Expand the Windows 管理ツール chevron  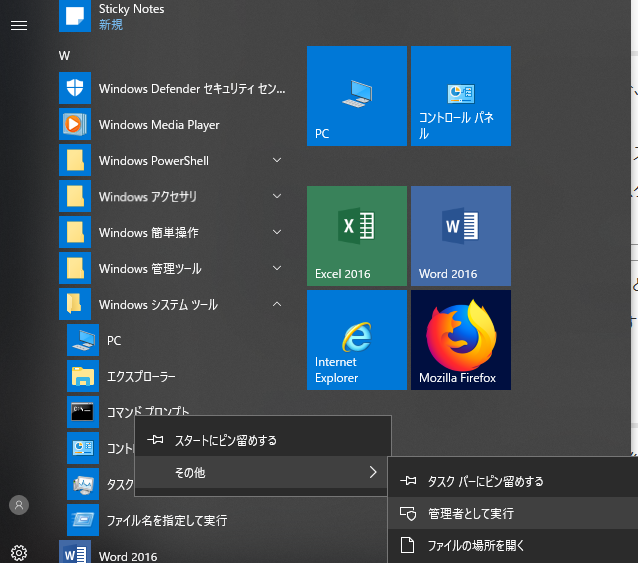click(x=277, y=268)
